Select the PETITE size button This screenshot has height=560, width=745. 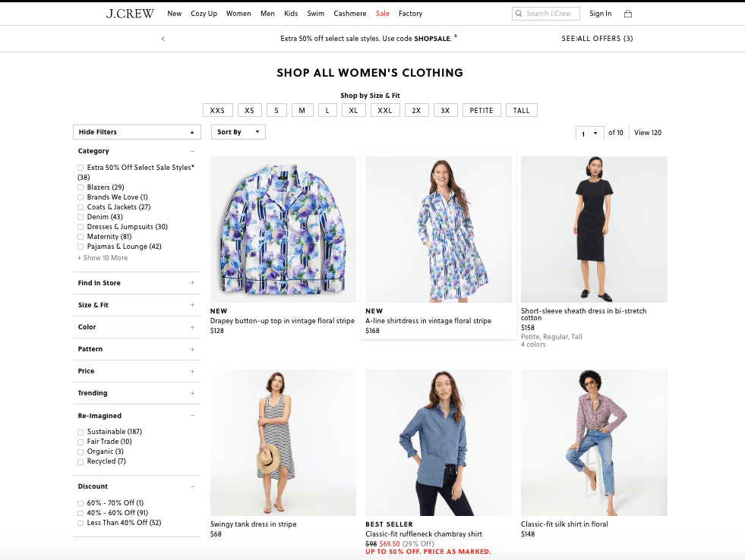(481, 111)
